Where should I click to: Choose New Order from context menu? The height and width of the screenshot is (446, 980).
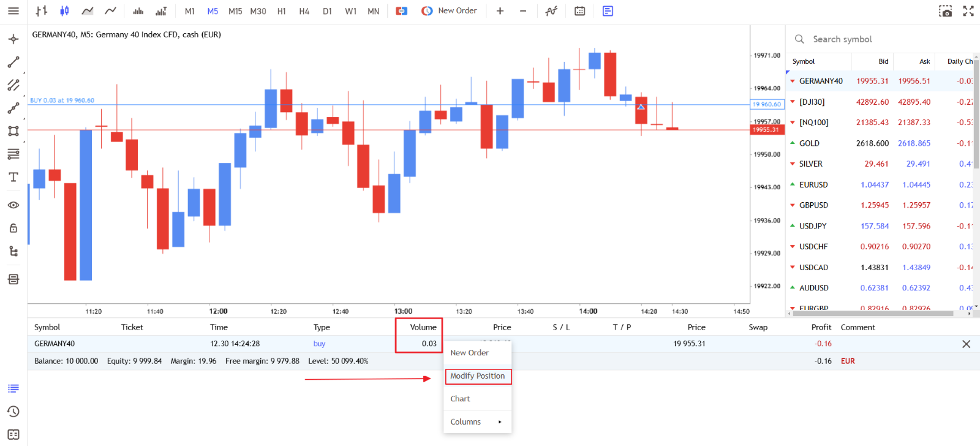point(477,353)
